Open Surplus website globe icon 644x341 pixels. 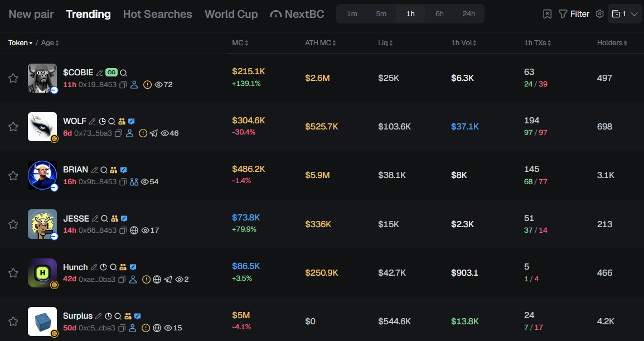point(157,328)
